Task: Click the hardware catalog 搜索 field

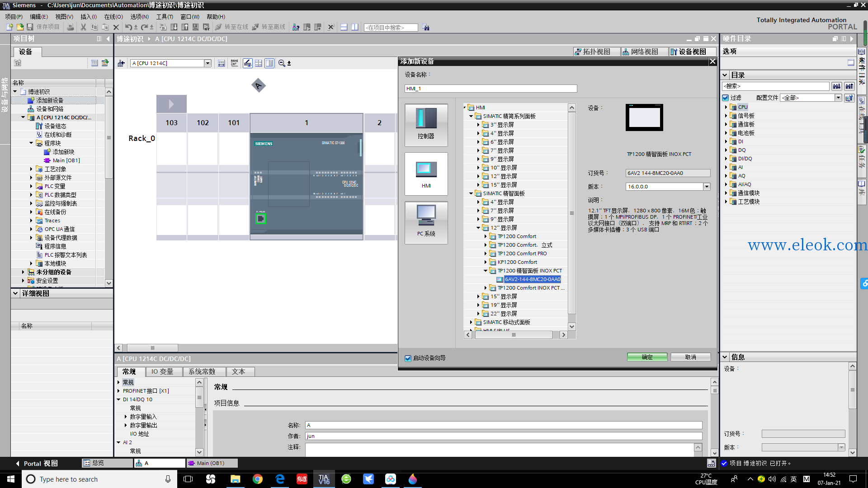Action: click(x=776, y=86)
